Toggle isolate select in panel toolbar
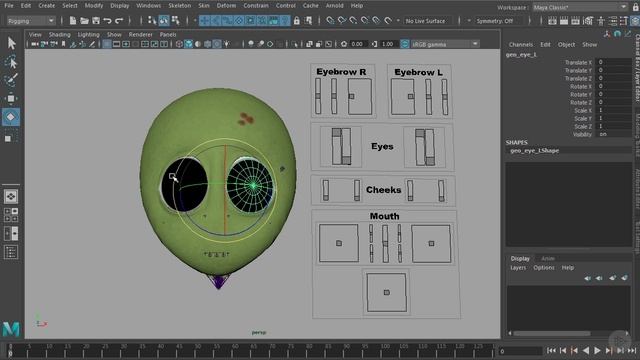Viewport: 640px width, 360px height. (x=295, y=44)
